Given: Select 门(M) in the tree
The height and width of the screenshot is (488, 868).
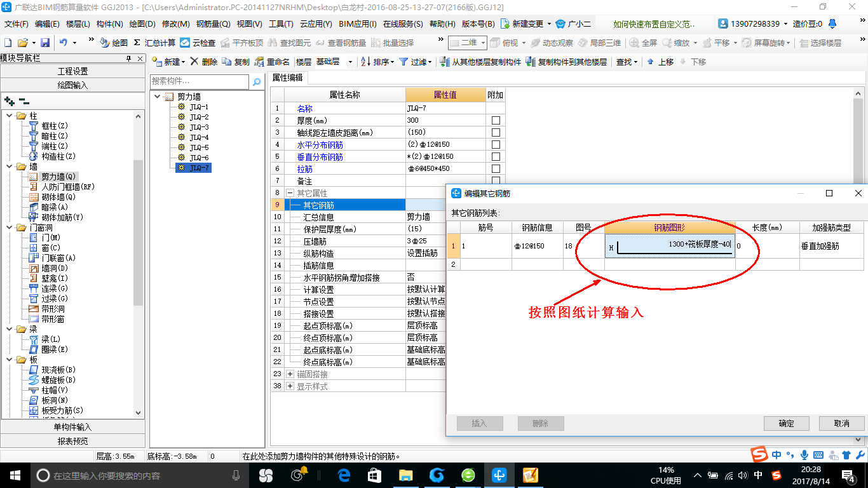Looking at the screenshot, I should tap(51, 238).
